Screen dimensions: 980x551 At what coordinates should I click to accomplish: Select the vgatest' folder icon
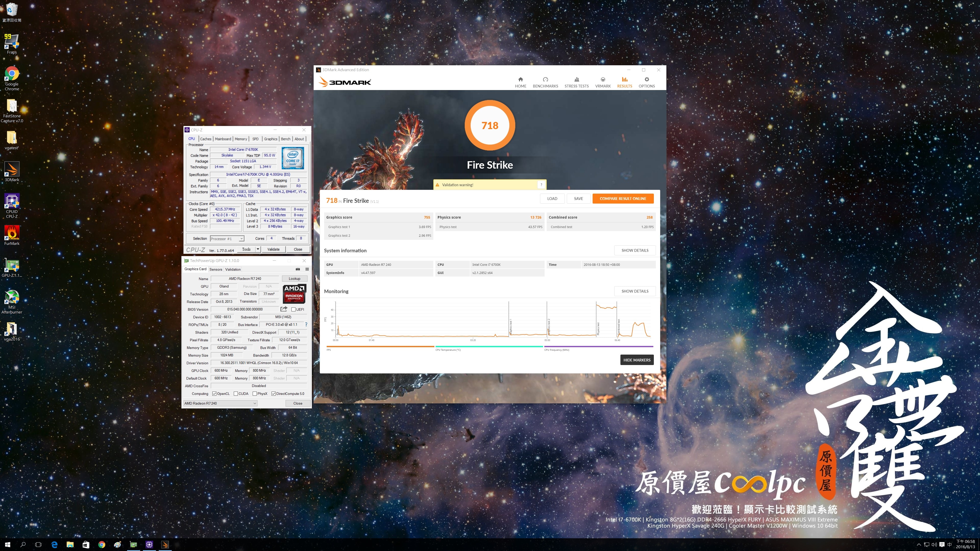pos(11,140)
